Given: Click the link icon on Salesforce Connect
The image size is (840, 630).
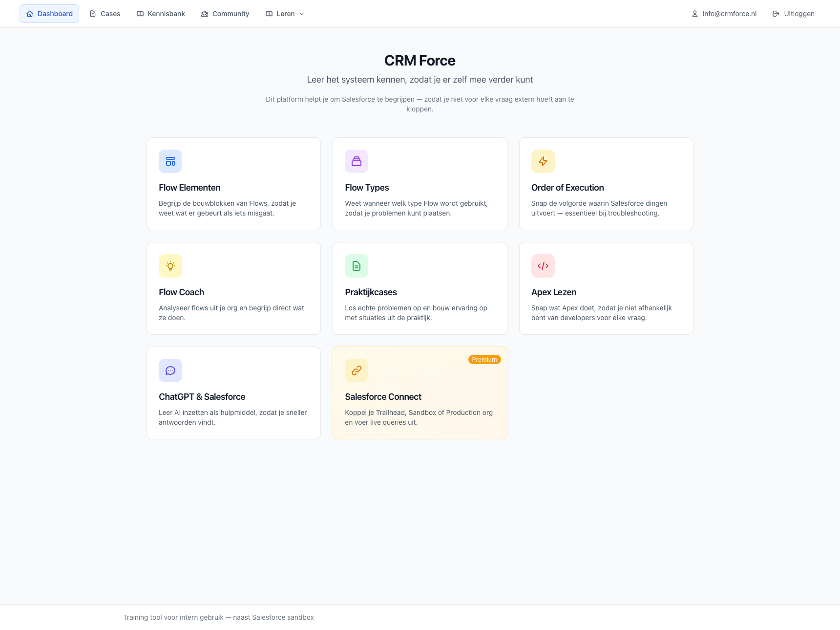Looking at the screenshot, I should pyautogui.click(x=356, y=370).
